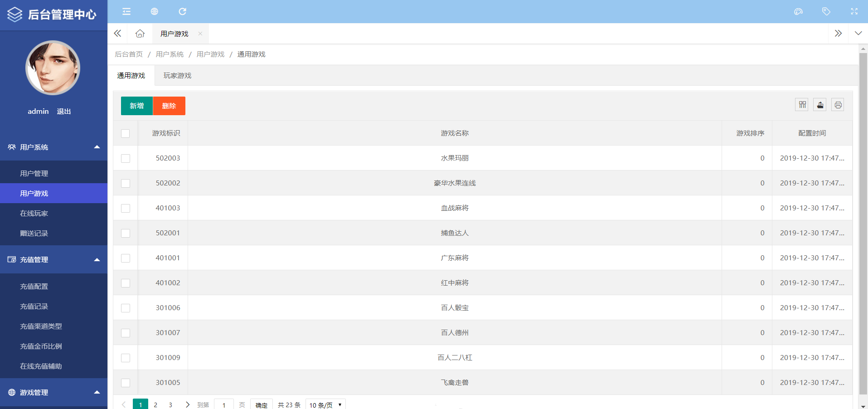Image resolution: width=868 pixels, height=409 pixels.
Task: Switch to the 玩家游戏 tab
Action: coord(177,76)
